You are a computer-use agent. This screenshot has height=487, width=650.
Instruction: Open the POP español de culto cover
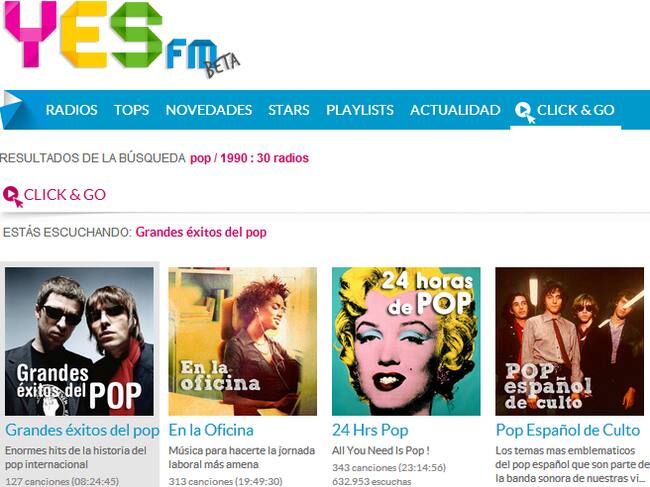click(570, 341)
